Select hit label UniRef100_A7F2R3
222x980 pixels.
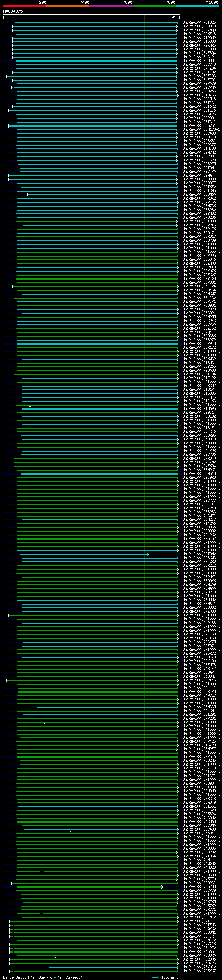[x=199, y=562]
